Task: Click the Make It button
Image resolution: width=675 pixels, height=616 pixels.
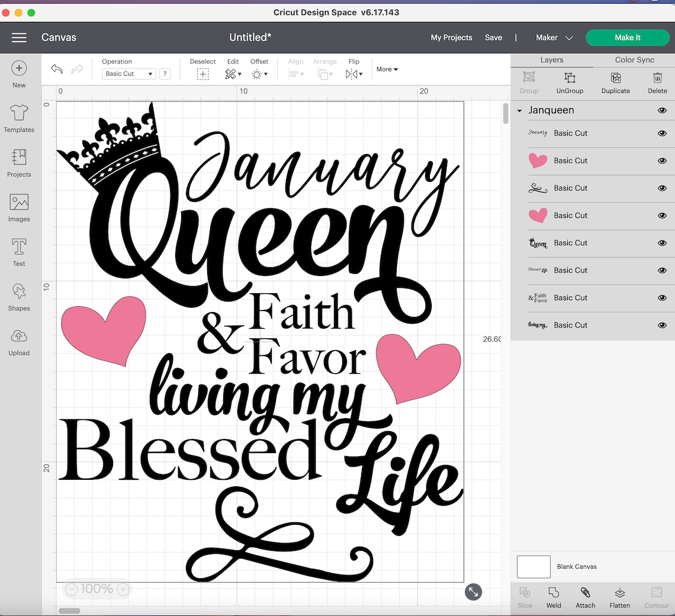Action: point(628,37)
